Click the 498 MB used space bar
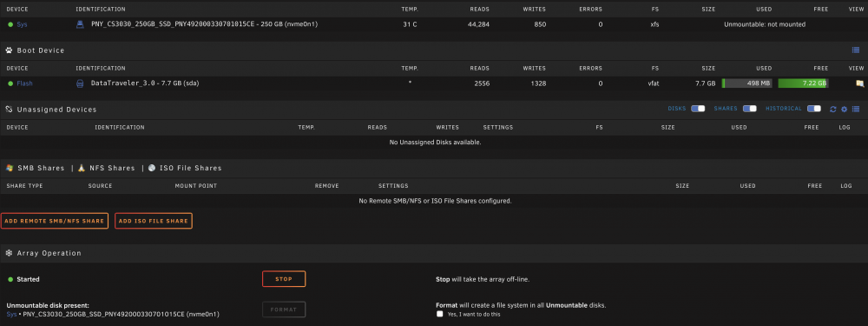This screenshot has width=868, height=326. (746, 83)
